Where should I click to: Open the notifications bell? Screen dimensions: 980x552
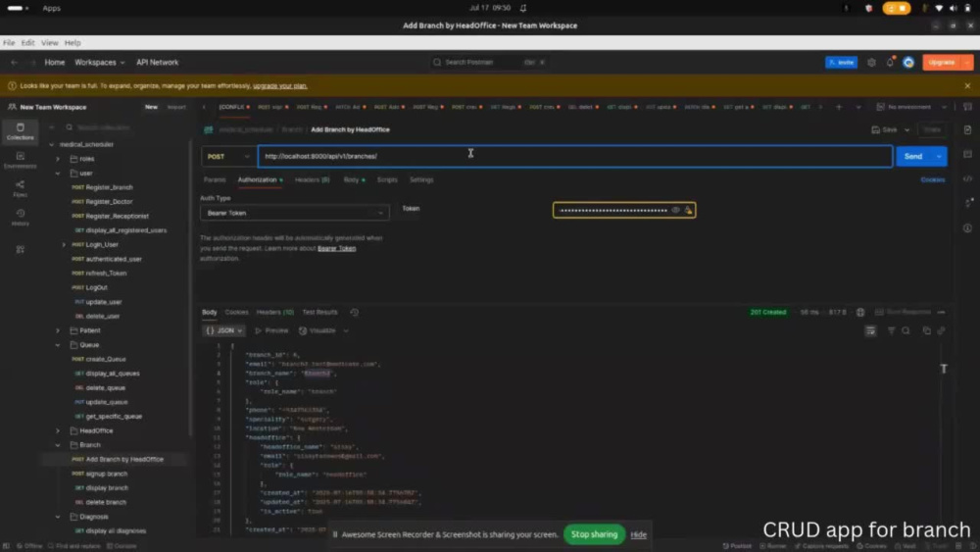890,63
